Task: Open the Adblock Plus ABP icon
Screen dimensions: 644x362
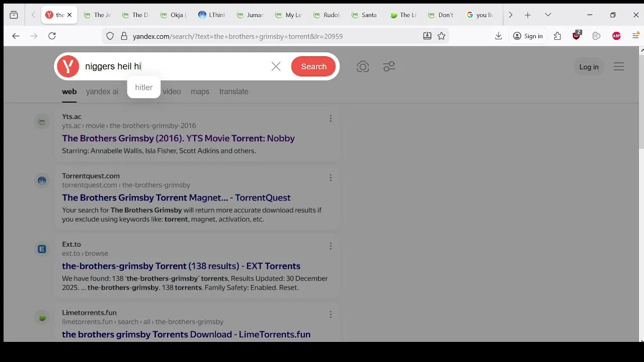Action: (x=616, y=36)
